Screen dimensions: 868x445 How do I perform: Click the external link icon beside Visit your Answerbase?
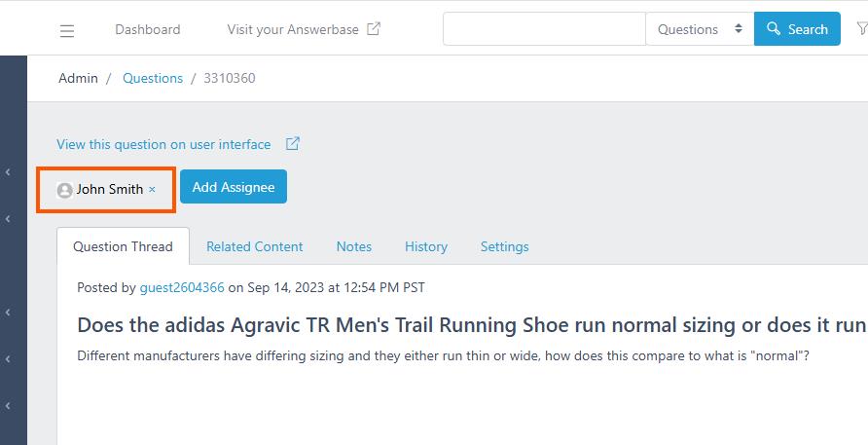(x=375, y=29)
